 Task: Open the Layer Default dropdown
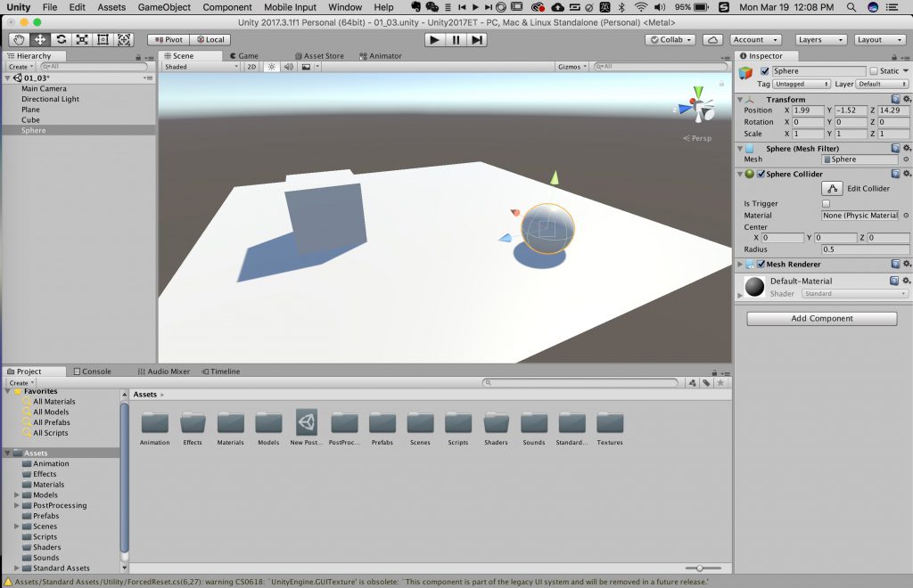(x=883, y=85)
